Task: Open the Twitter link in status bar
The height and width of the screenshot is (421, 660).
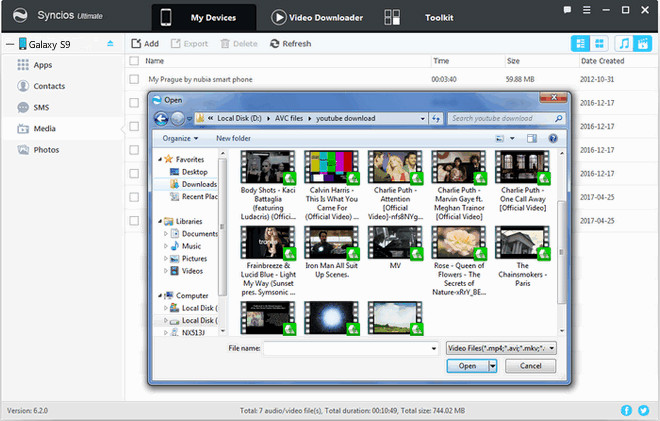Action: pyautogui.click(x=643, y=410)
